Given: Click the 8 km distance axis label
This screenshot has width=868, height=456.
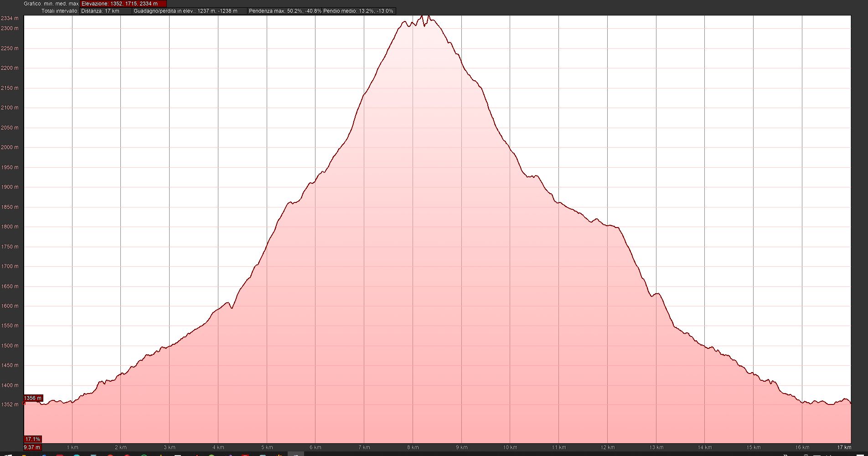Looking at the screenshot, I should [x=413, y=447].
